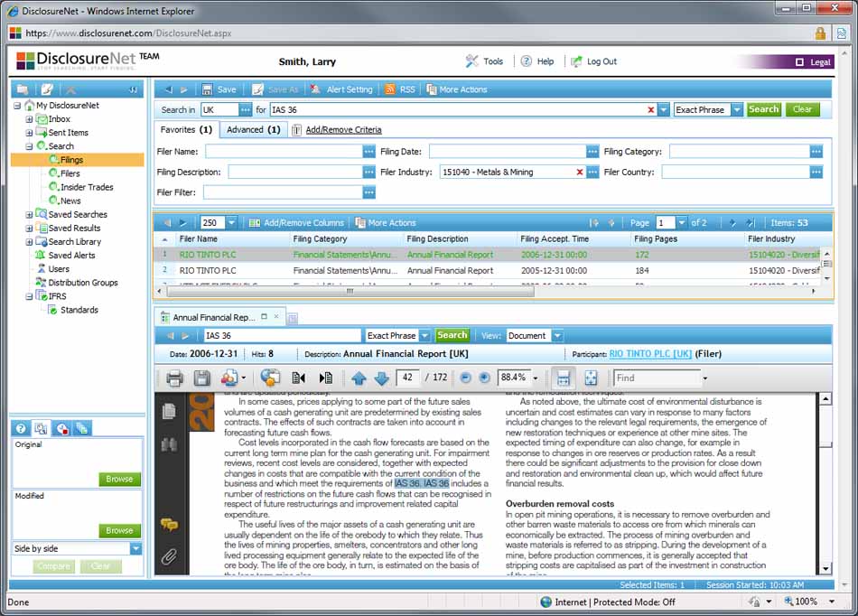Toggle the Legal checkbox

pos(799,61)
